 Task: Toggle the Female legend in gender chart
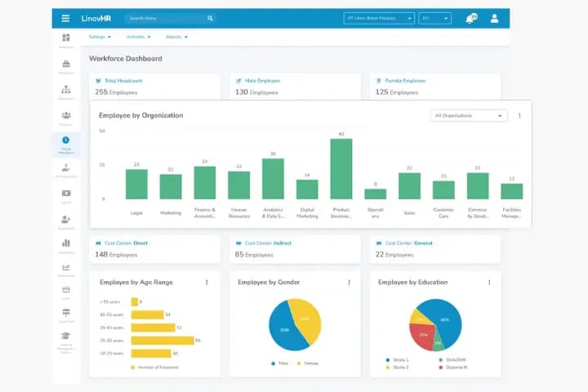tap(308, 363)
